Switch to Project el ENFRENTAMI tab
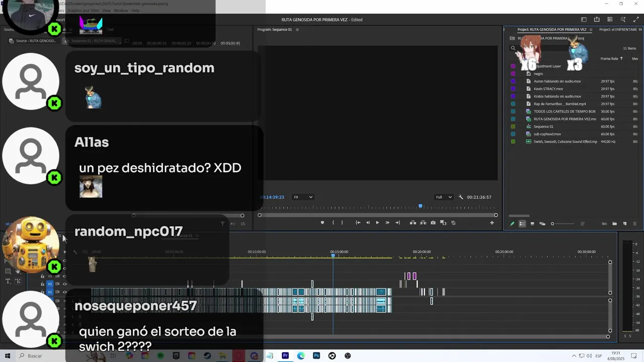The width and height of the screenshot is (644, 362). tap(618, 30)
